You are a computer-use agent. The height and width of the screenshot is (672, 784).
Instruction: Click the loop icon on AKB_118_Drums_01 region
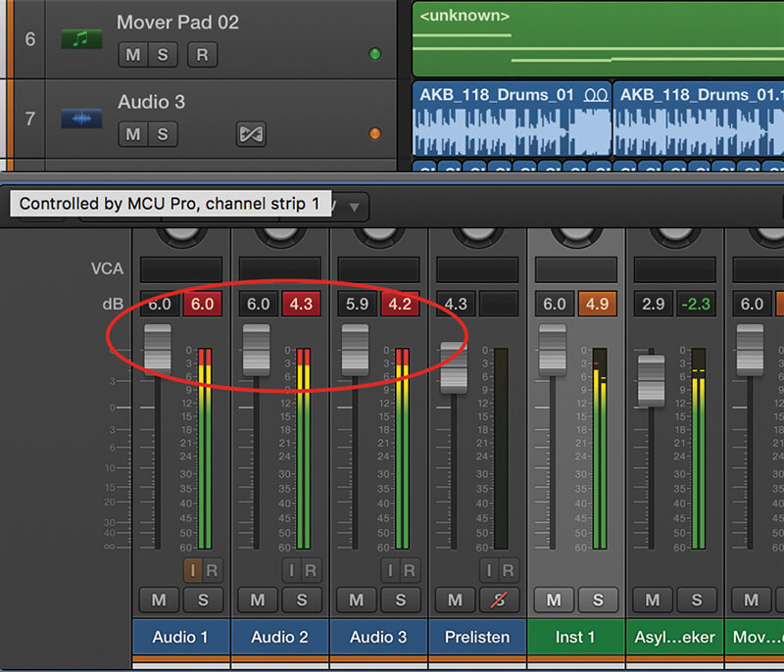[596, 94]
